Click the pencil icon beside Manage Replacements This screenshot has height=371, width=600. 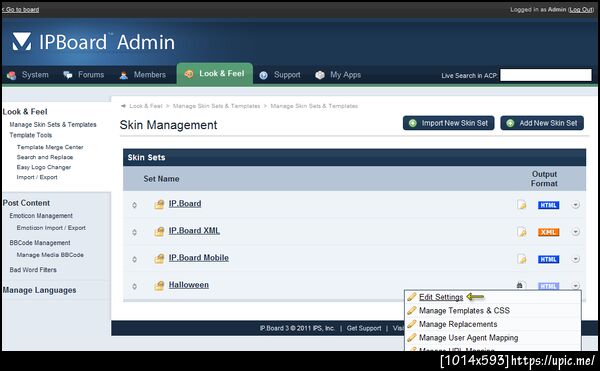[x=412, y=324]
